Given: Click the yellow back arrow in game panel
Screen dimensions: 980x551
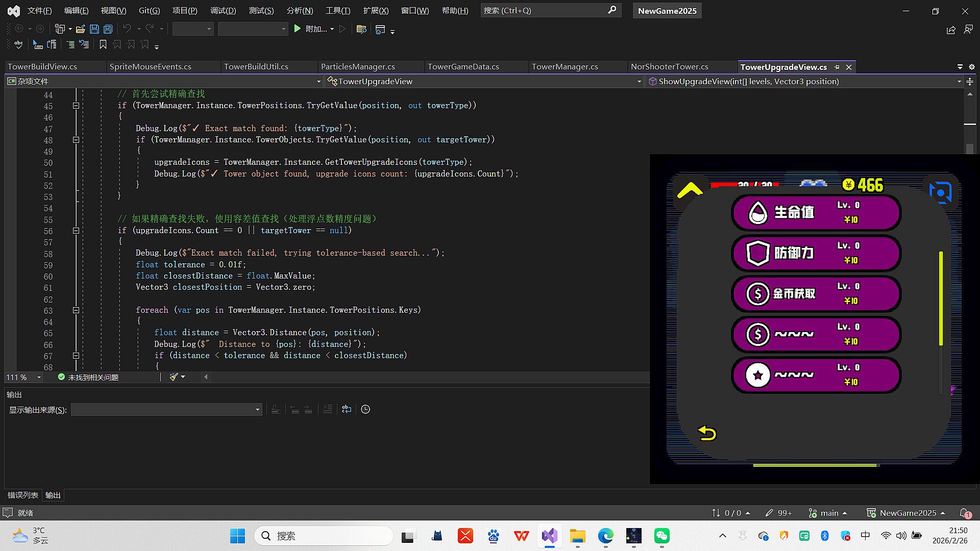Looking at the screenshot, I should [707, 433].
